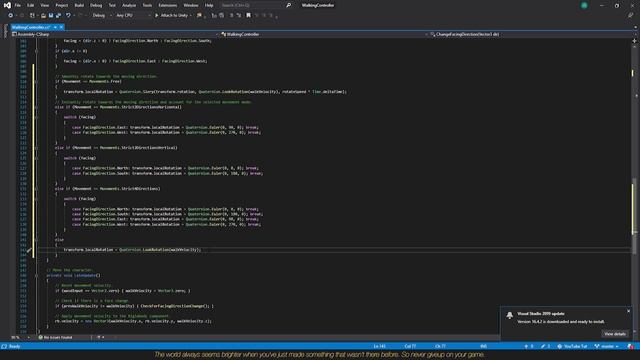This screenshot has height=360, width=640.
Task: Open the Debug menu
Action: [96, 5]
